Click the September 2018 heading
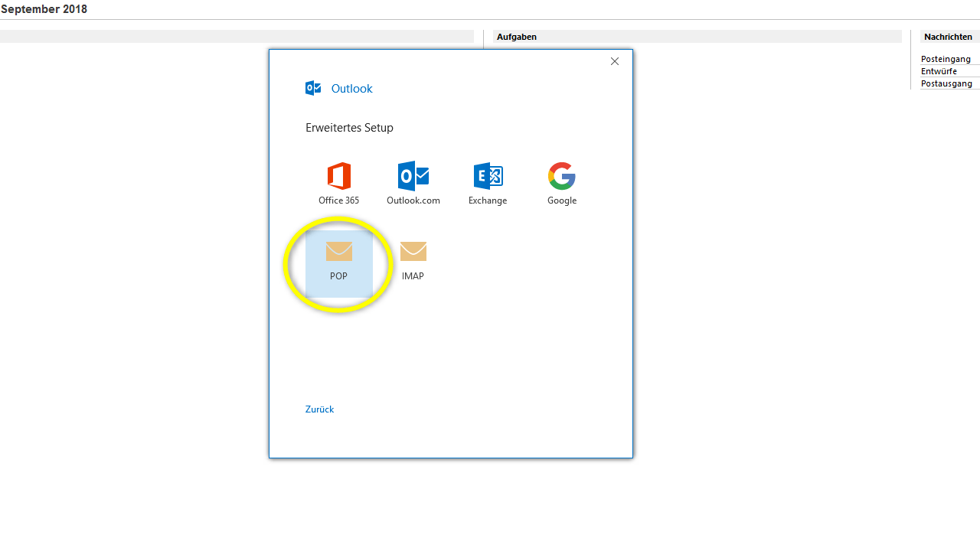980x551 pixels. click(44, 9)
